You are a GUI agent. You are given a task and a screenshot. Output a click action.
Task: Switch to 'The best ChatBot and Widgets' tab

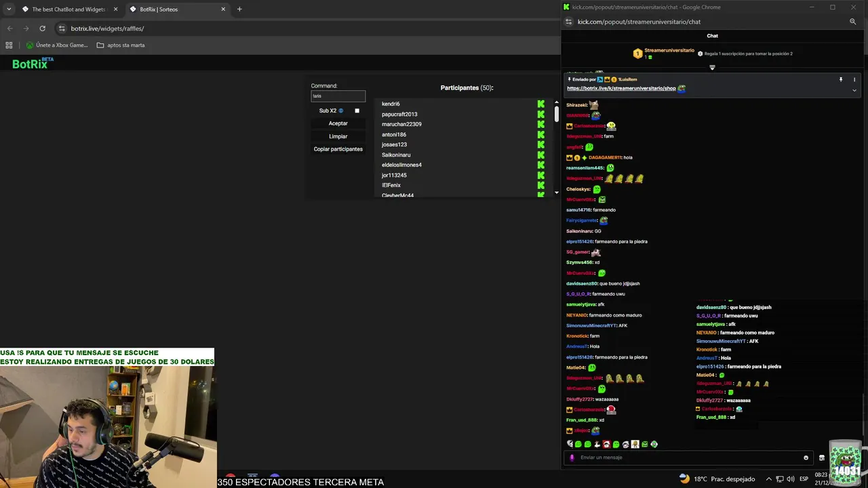pos(68,9)
